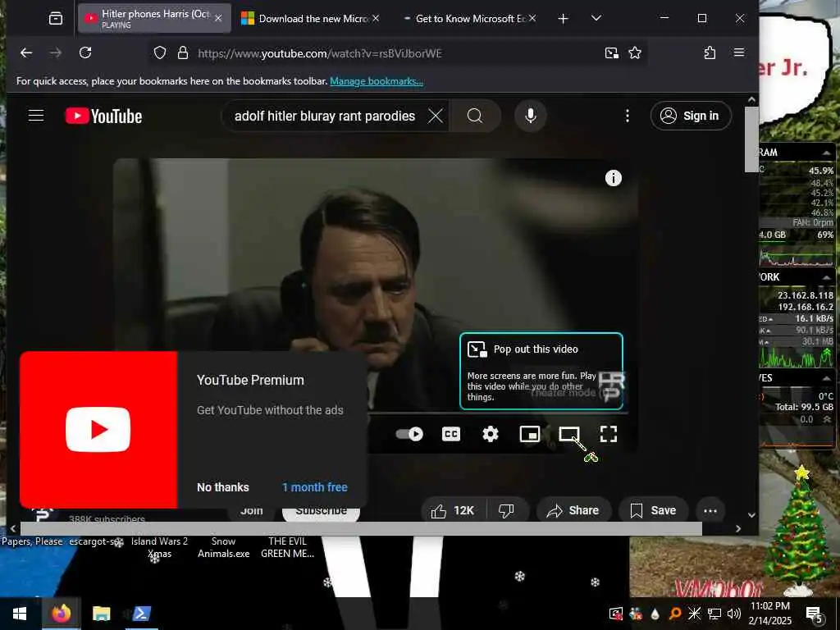Open the Firefox View tab list icon
Viewport: 840px width, 630px height.
[x=56, y=19]
